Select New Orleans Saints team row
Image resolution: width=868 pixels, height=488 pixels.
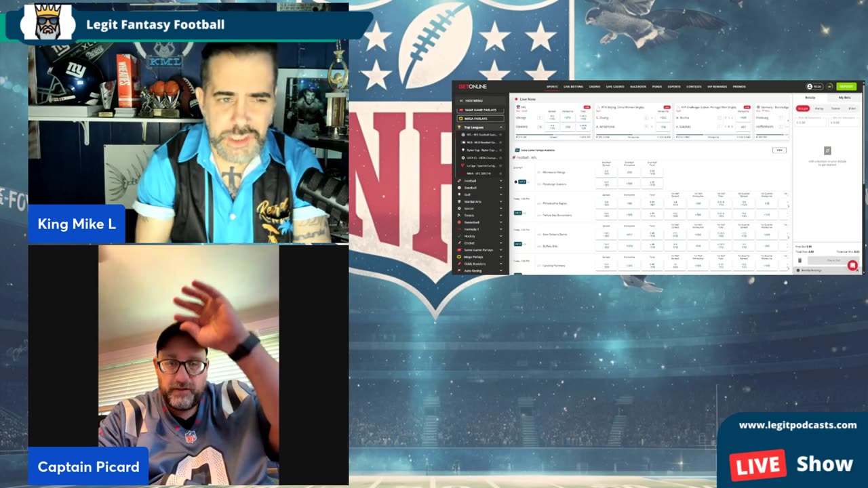555,235
